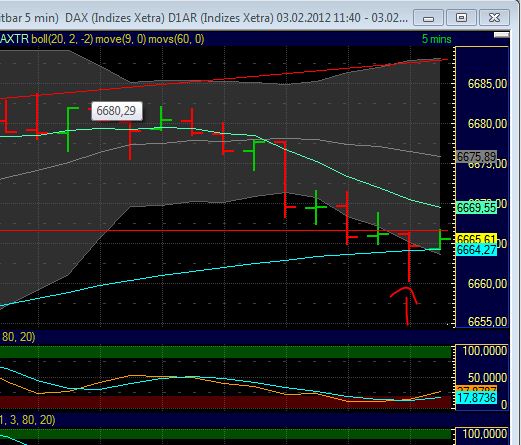Viewport: 521px width, 445px height.
Task: Click the long red bar reaching 6660
Action: click(x=409, y=257)
